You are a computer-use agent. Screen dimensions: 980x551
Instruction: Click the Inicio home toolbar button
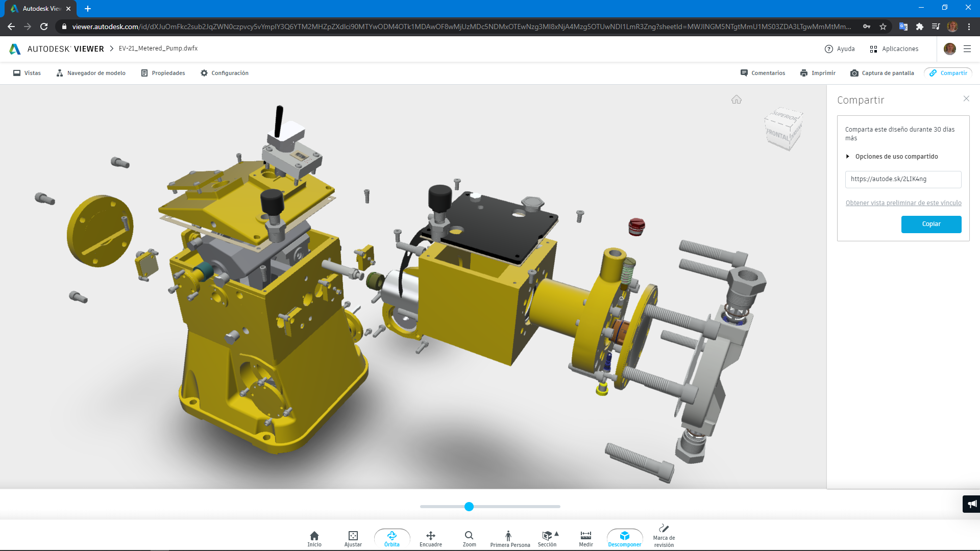pos(314,538)
